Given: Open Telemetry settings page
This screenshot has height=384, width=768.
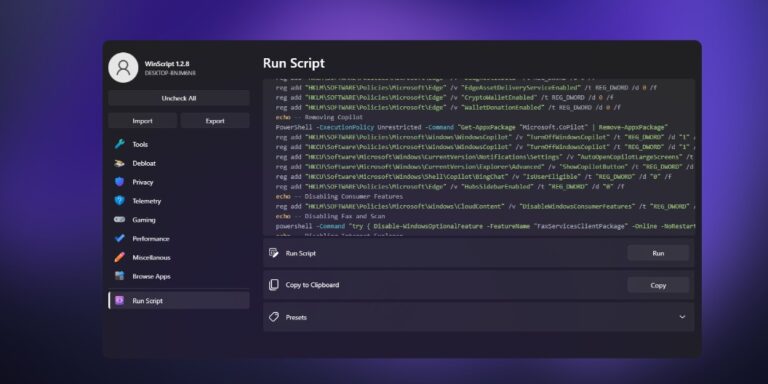Looking at the screenshot, I should pyautogui.click(x=179, y=201).
